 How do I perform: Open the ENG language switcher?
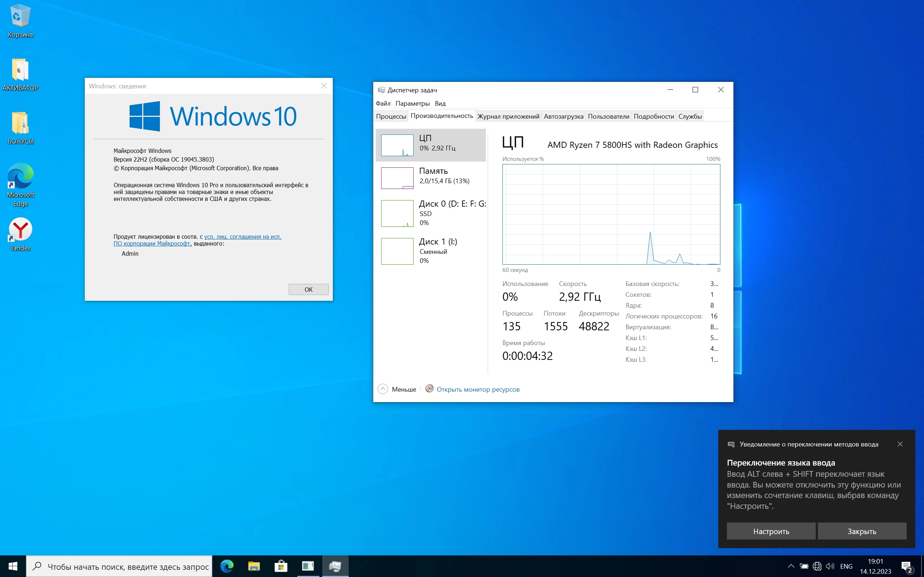point(846,566)
